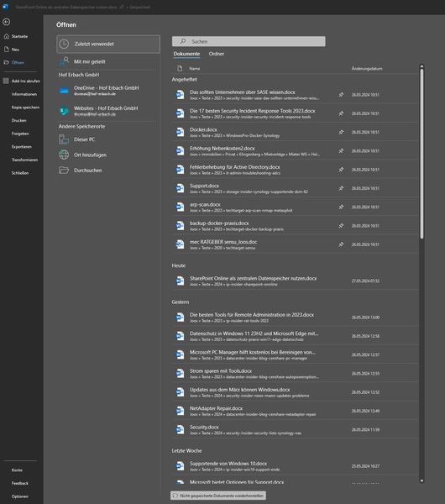The height and width of the screenshot is (504, 445).
Task: Click Nicht gespeicherte Dokumente wiederherstellen
Action: [218, 496]
